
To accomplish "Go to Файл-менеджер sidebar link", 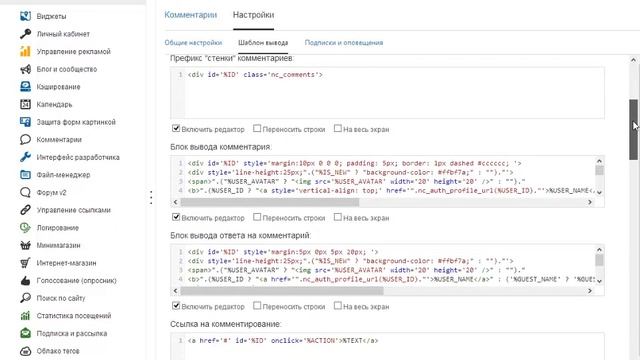I will pyautogui.click(x=63, y=175).
